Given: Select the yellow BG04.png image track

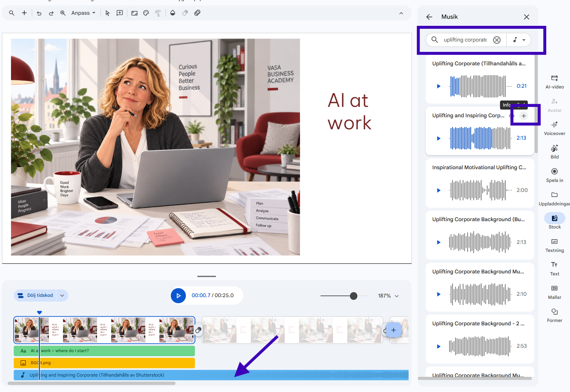Looking at the screenshot, I should (104, 363).
